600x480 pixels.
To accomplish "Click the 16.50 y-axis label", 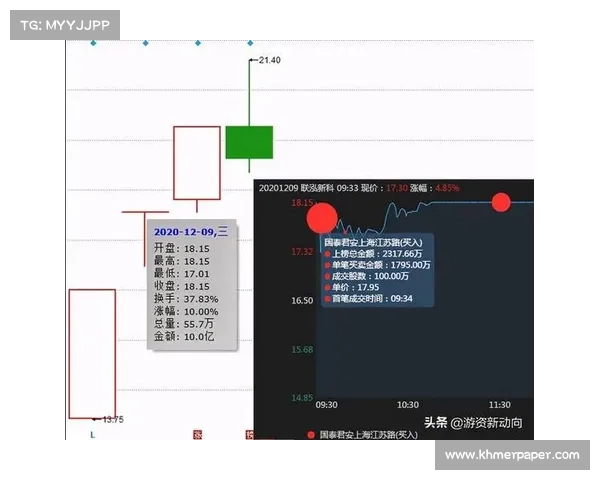I will pos(302,300).
